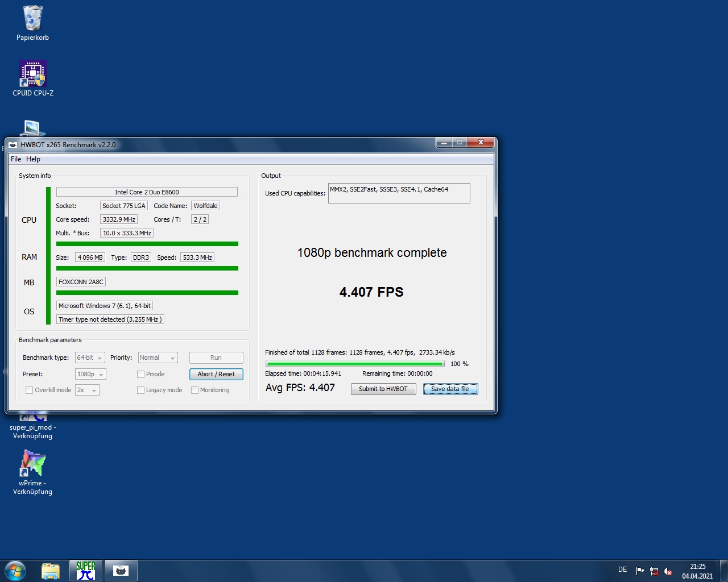Click the Remaining time 00:00:00 text
The image size is (728, 582).
pyautogui.click(x=398, y=374)
